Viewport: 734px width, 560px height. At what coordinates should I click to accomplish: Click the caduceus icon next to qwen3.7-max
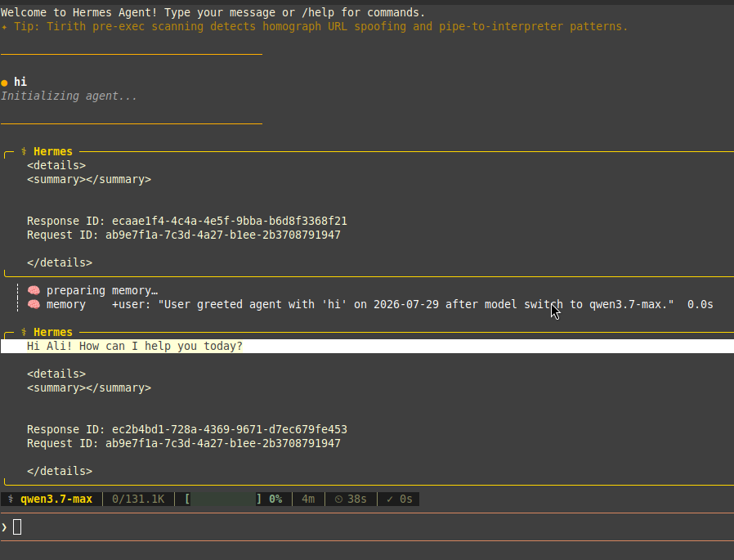11,500
